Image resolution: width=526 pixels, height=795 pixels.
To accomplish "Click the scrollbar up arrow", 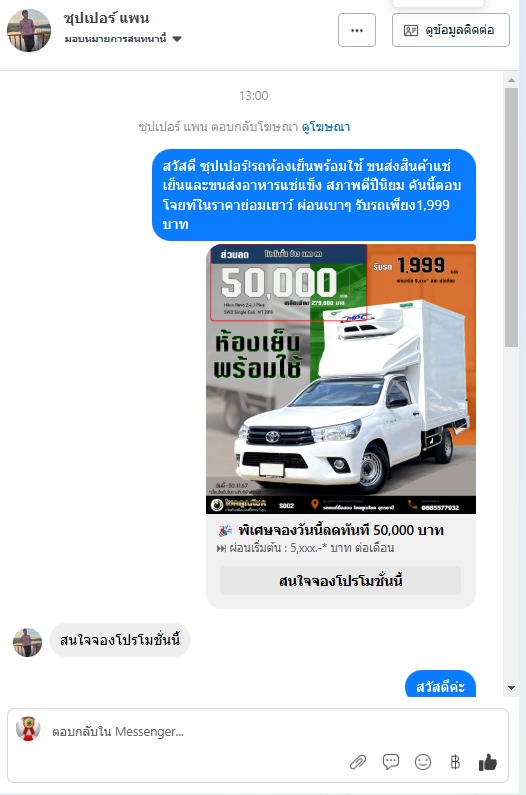I will [x=511, y=80].
